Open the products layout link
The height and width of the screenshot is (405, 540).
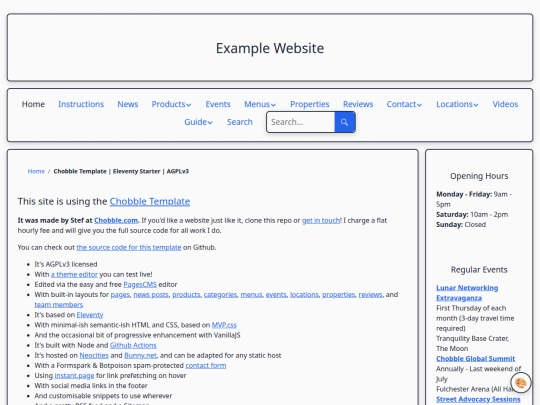[x=186, y=294]
